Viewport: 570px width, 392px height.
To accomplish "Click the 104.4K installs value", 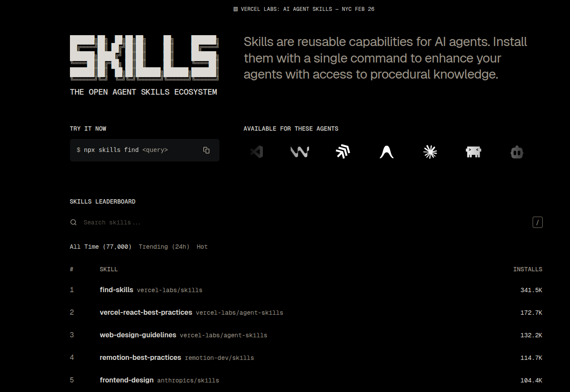I will [x=531, y=380].
